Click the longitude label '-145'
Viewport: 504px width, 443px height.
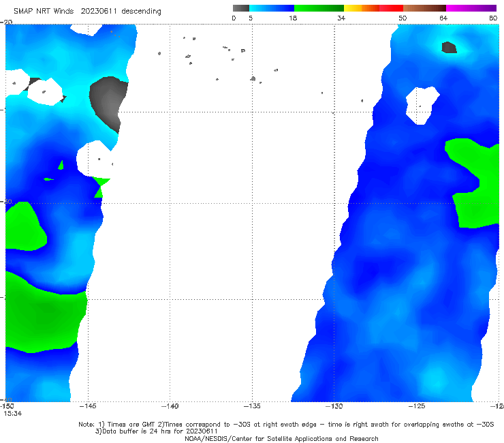click(x=88, y=406)
